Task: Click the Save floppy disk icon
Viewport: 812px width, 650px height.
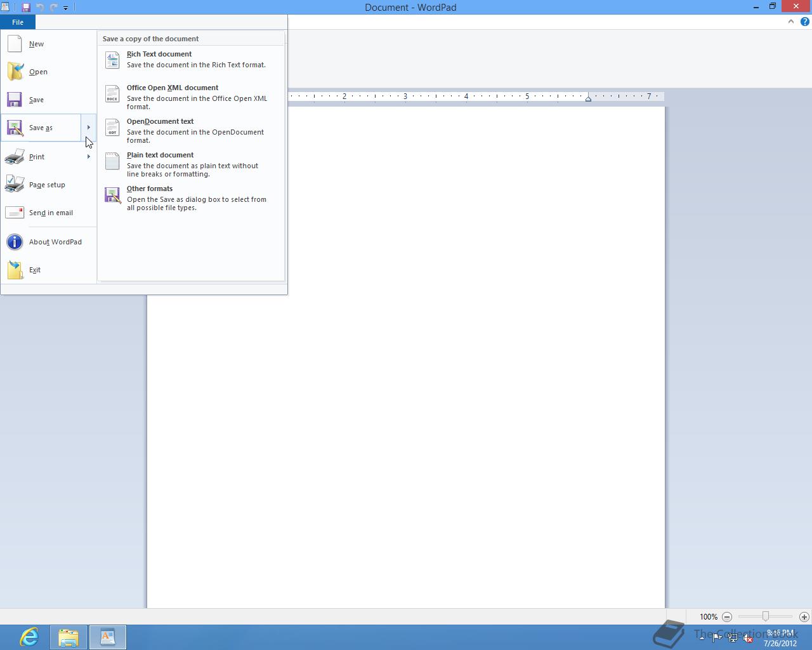Action: click(x=14, y=100)
